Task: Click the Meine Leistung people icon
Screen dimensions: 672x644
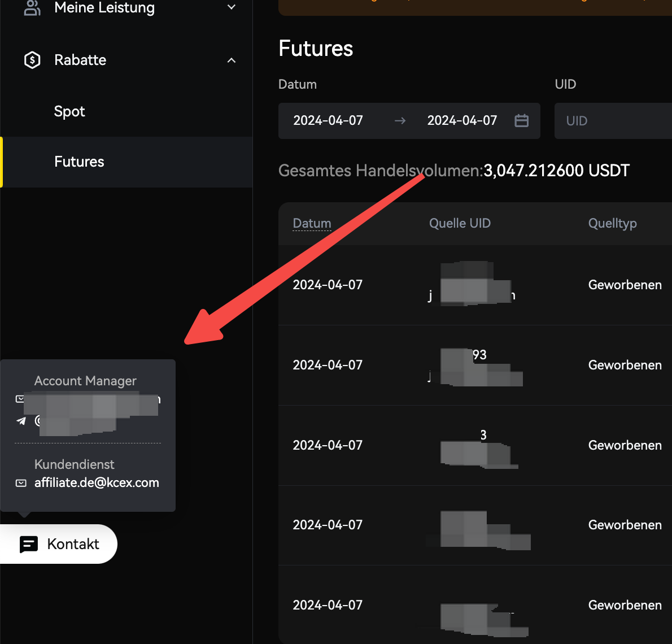Action: point(32,8)
